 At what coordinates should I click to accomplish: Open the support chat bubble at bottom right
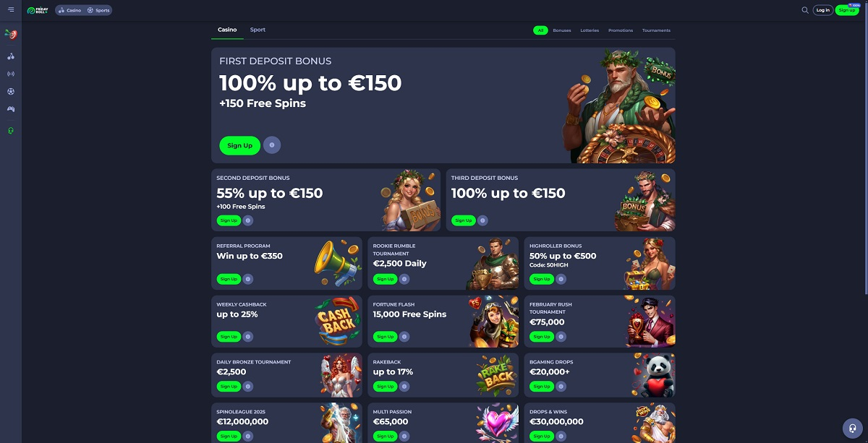pyautogui.click(x=853, y=428)
